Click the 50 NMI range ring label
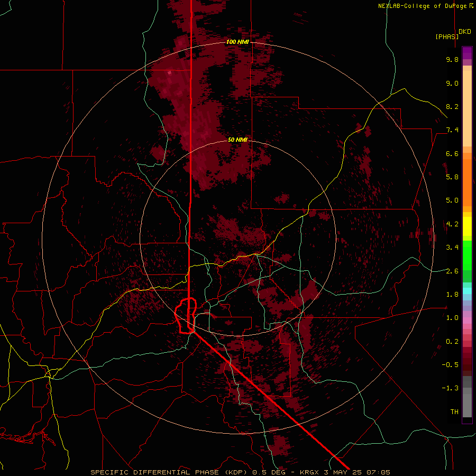 coord(237,140)
